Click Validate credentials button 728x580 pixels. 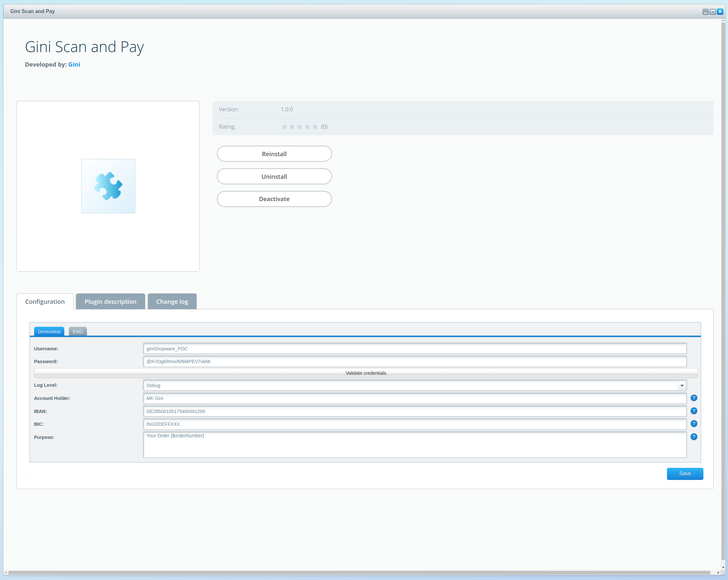366,373
